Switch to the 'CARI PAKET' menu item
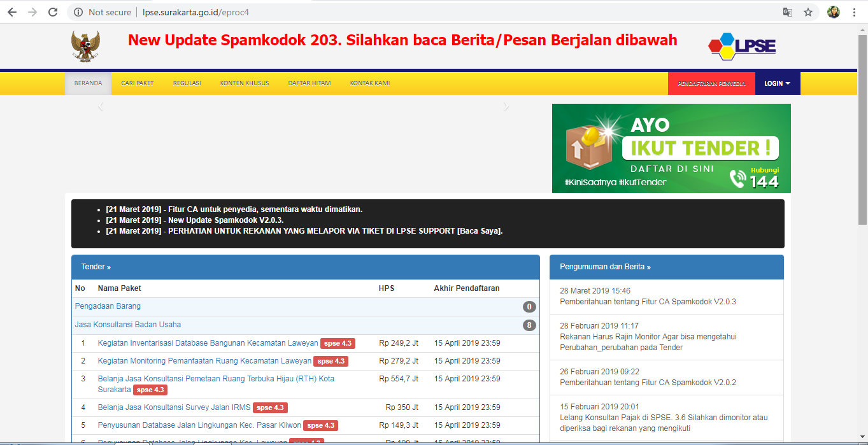The height and width of the screenshot is (445, 868). 136,83
